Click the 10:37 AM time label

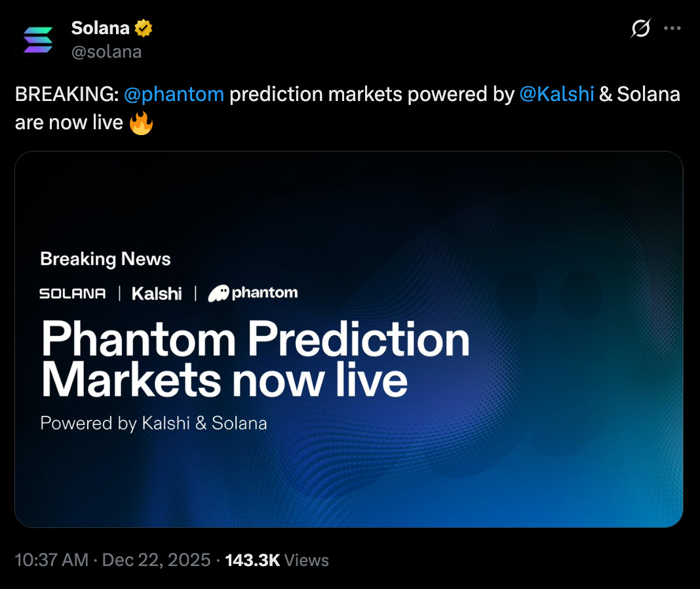[x=52, y=560]
